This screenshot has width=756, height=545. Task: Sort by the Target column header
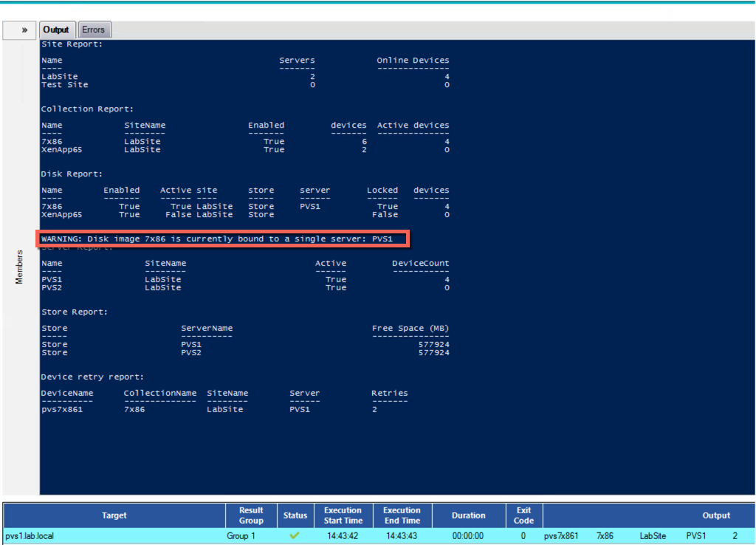pos(114,515)
